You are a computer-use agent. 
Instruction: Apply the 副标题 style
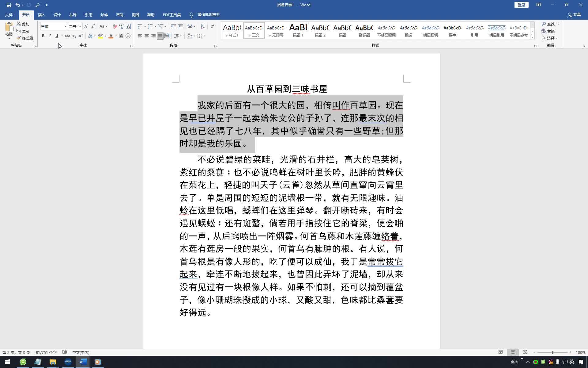(364, 30)
